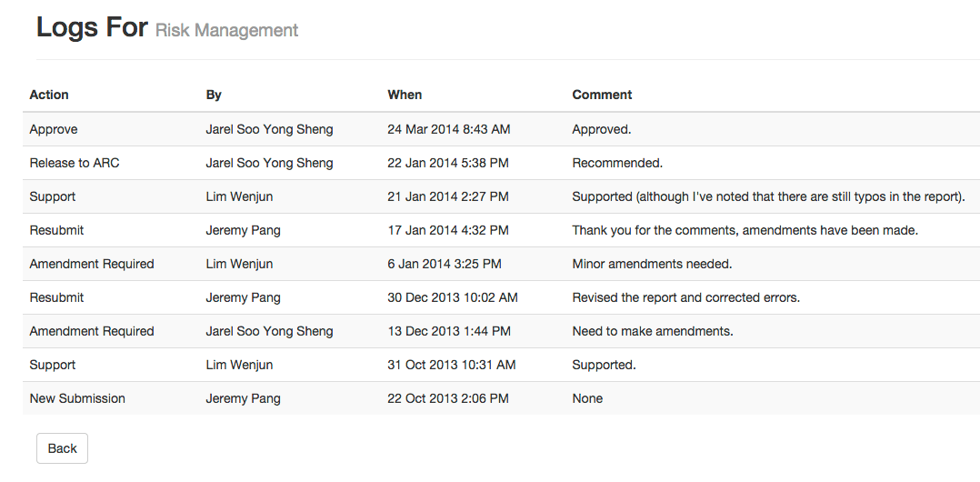980x482 pixels.
Task: Click the New Submission action entry
Action: click(77, 398)
